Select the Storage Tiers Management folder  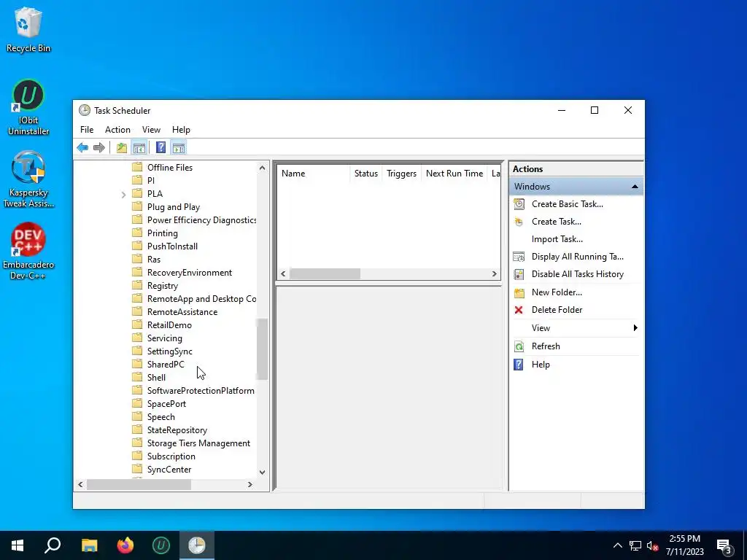click(198, 443)
